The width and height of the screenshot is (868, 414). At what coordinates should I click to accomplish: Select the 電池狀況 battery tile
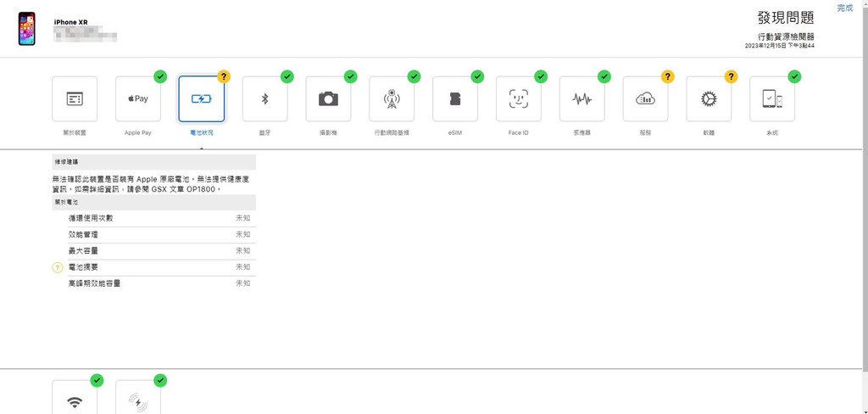pos(202,99)
